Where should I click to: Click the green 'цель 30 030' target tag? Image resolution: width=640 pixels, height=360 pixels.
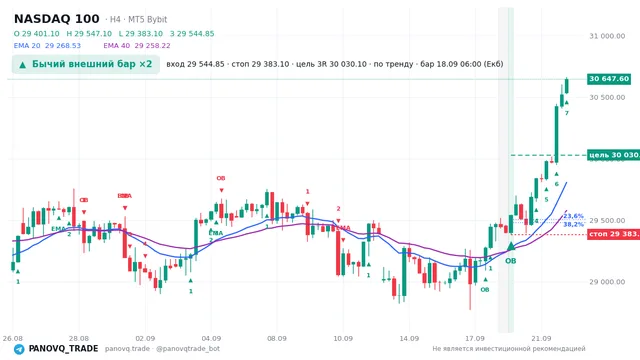[613, 155]
